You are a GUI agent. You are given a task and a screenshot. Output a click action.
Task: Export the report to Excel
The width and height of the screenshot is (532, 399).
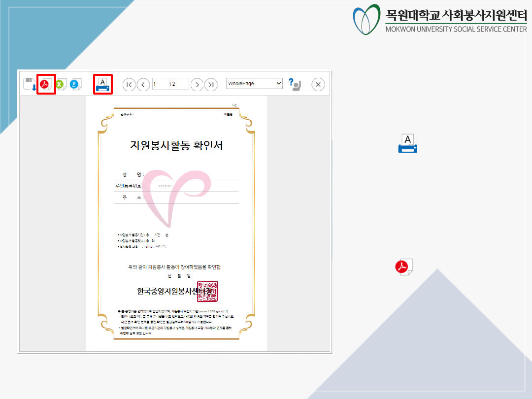pyautogui.click(x=61, y=84)
